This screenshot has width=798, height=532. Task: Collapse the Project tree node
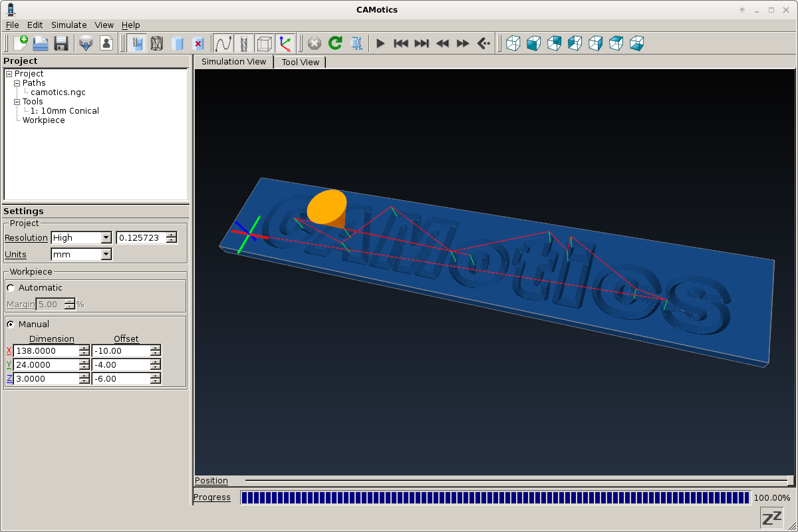[x=9, y=74]
